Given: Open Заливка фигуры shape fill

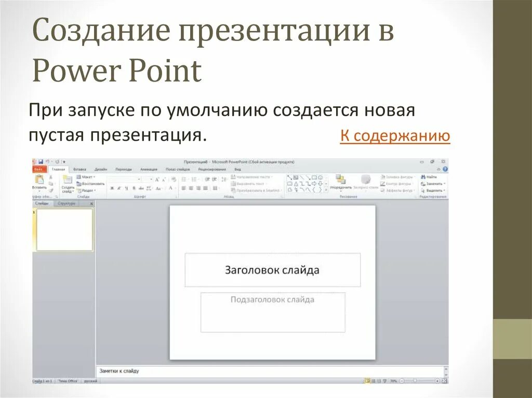Looking at the screenshot, I should 397,177.
